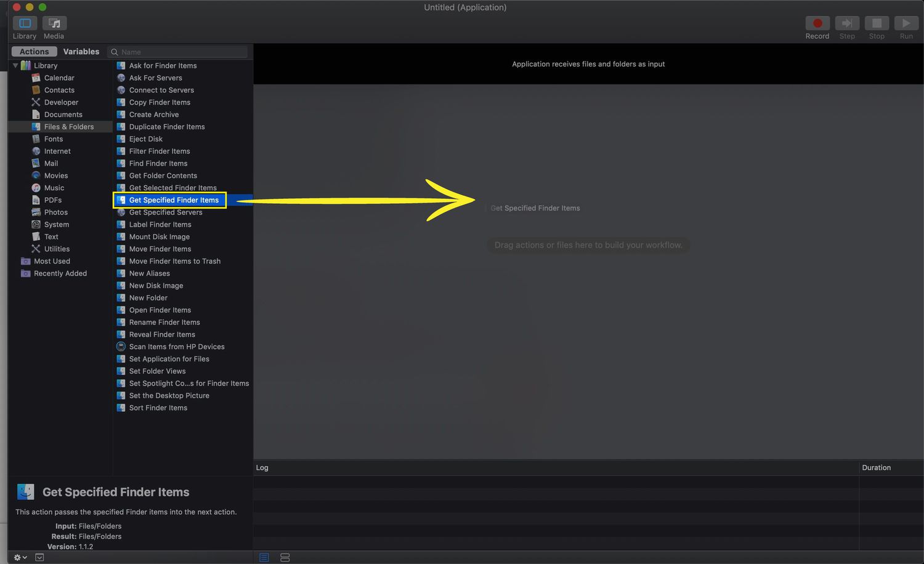Choose the Utilities category
Image resolution: width=924 pixels, height=564 pixels.
tap(57, 249)
